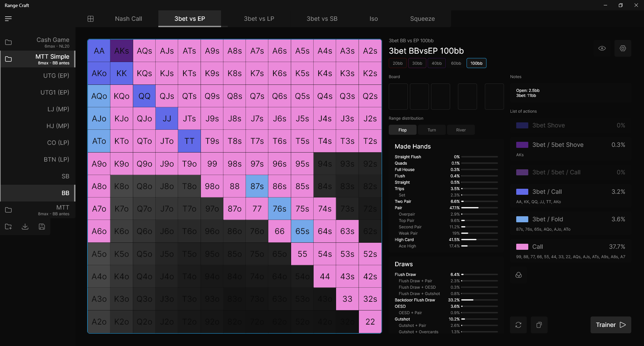Toggle the eye visibility icon

pos(602,48)
